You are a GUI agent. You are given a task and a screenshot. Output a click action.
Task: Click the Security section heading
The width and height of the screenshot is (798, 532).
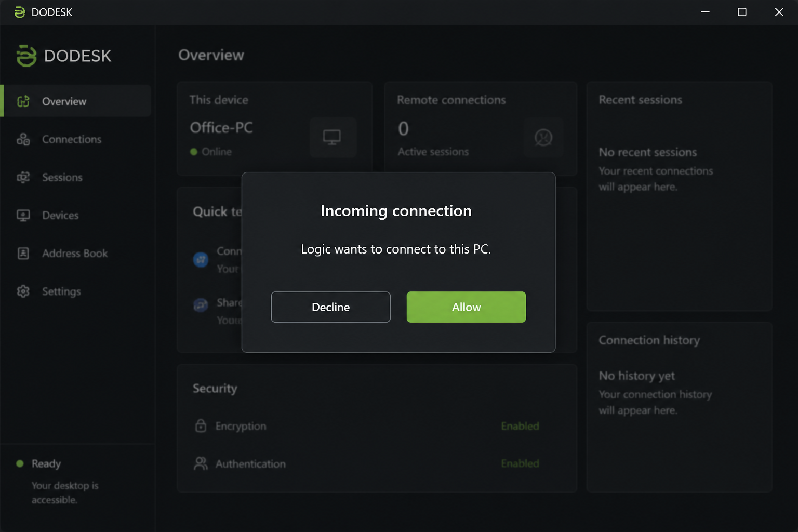(215, 389)
